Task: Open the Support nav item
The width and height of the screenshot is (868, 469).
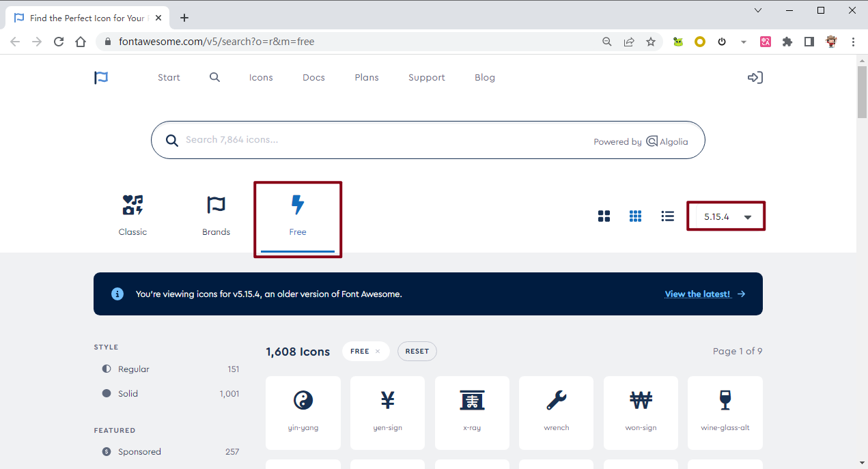Action: pyautogui.click(x=427, y=78)
